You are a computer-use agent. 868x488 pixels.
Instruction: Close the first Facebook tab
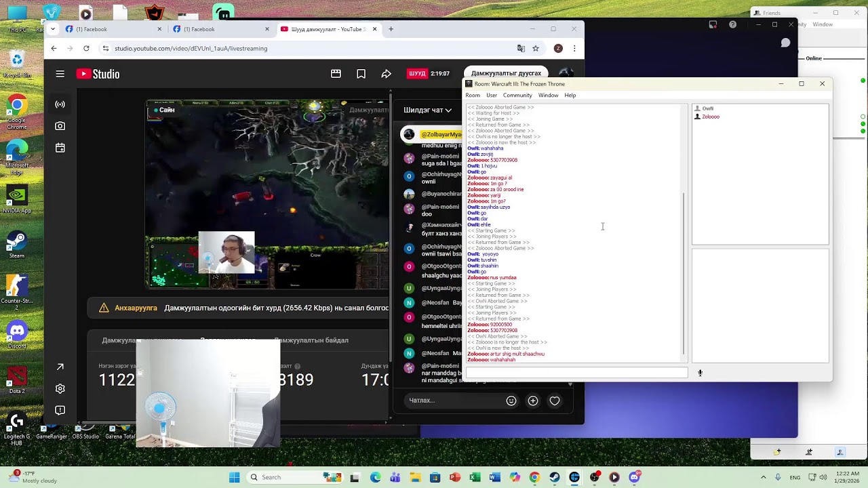click(x=159, y=29)
